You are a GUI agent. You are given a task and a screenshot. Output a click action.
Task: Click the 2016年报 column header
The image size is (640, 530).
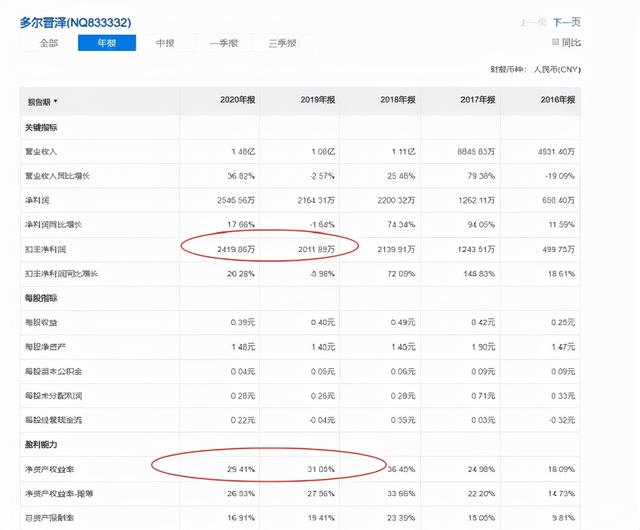tap(558, 100)
